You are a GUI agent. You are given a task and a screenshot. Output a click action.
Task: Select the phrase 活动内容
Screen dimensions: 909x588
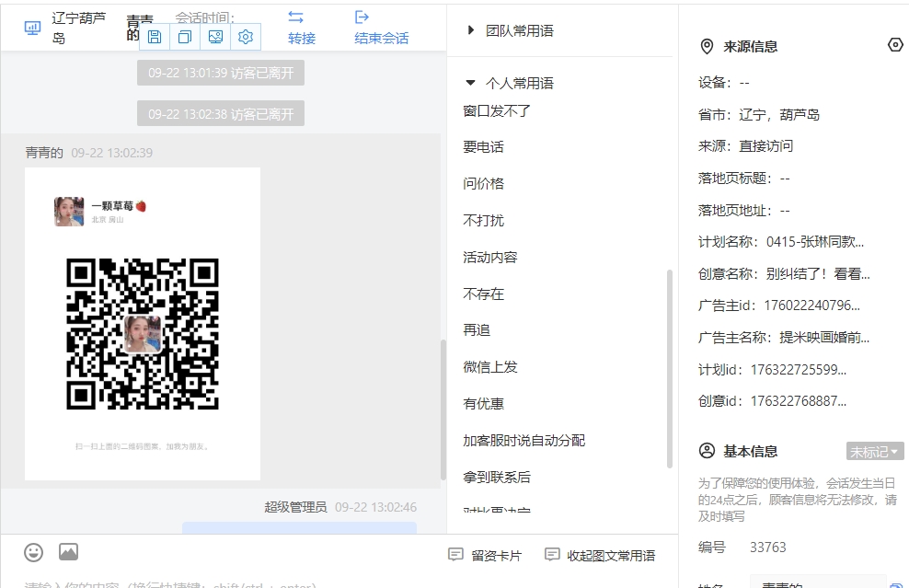coord(489,258)
